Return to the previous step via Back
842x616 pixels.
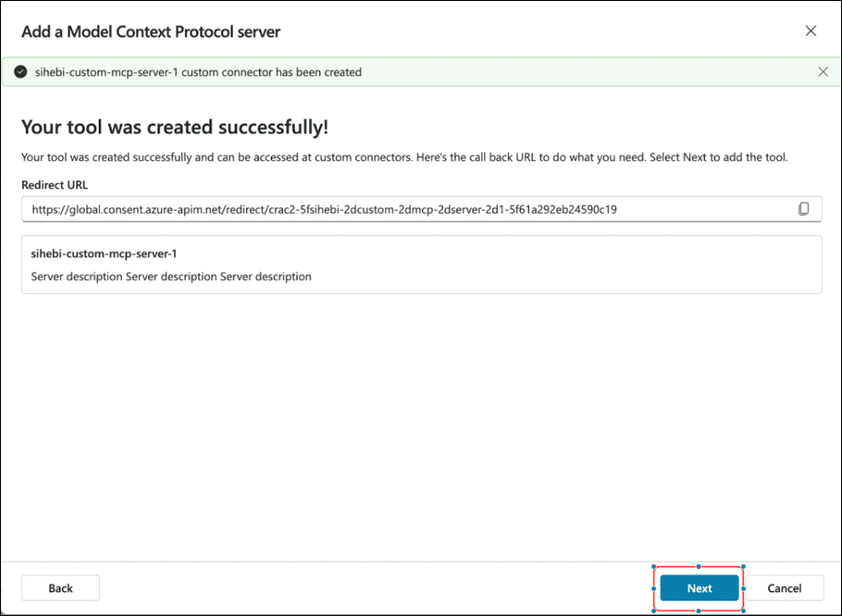[60, 587]
